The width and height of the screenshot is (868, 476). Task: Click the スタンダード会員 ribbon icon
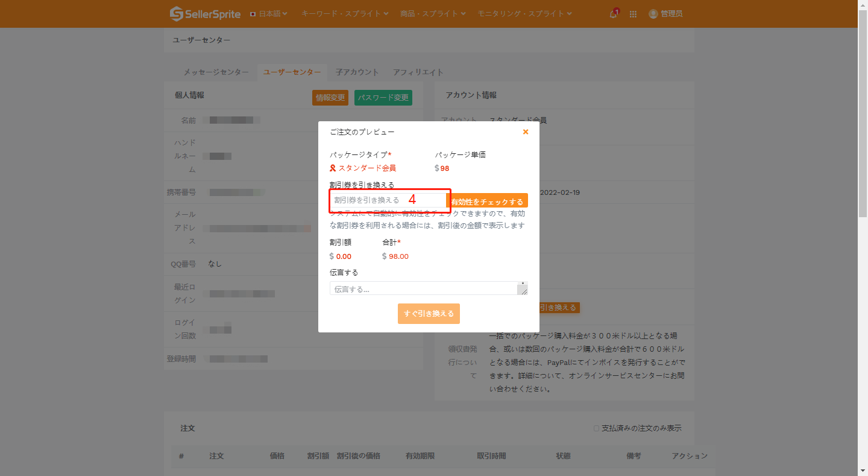pos(333,168)
